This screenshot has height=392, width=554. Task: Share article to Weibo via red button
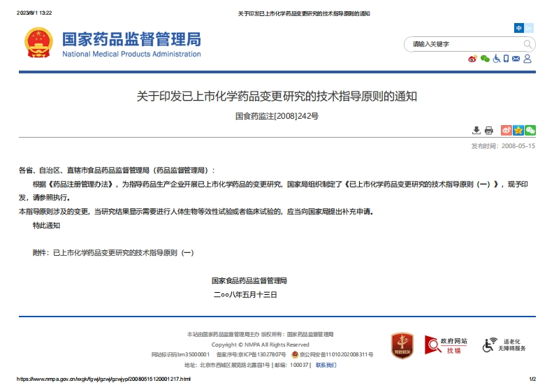[506, 130]
